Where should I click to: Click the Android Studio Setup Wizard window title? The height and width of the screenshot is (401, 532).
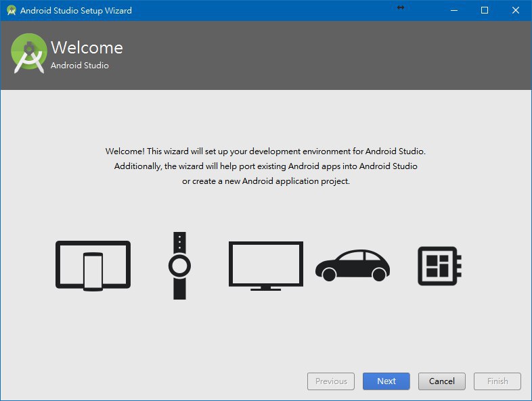76,11
